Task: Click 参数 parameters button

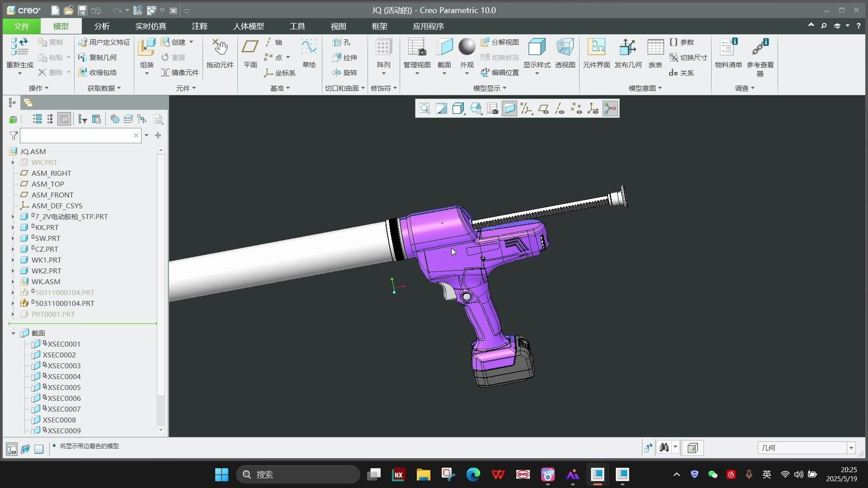Action: coord(681,42)
